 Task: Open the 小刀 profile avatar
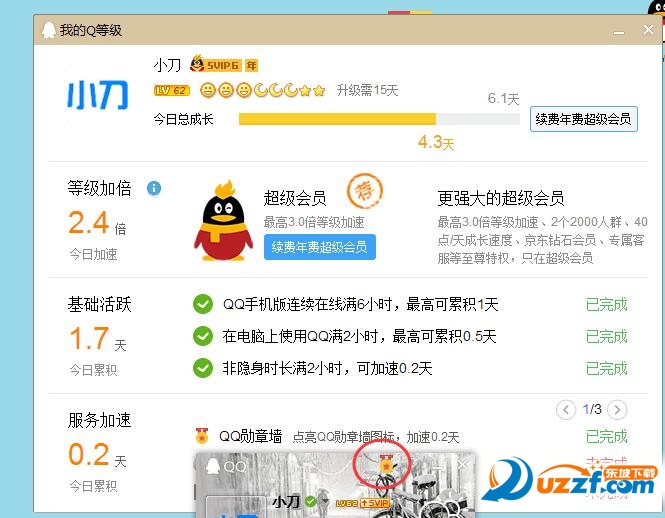pos(98,94)
